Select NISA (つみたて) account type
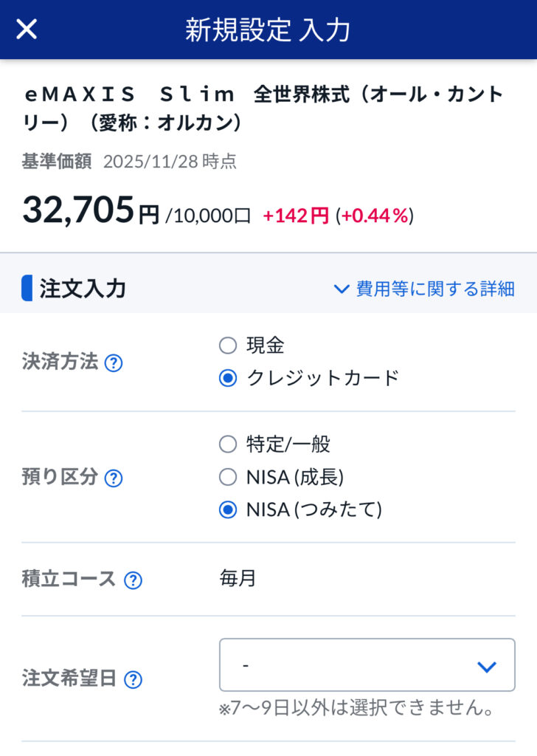Image resolution: width=537 pixels, height=756 pixels. pyautogui.click(x=228, y=510)
